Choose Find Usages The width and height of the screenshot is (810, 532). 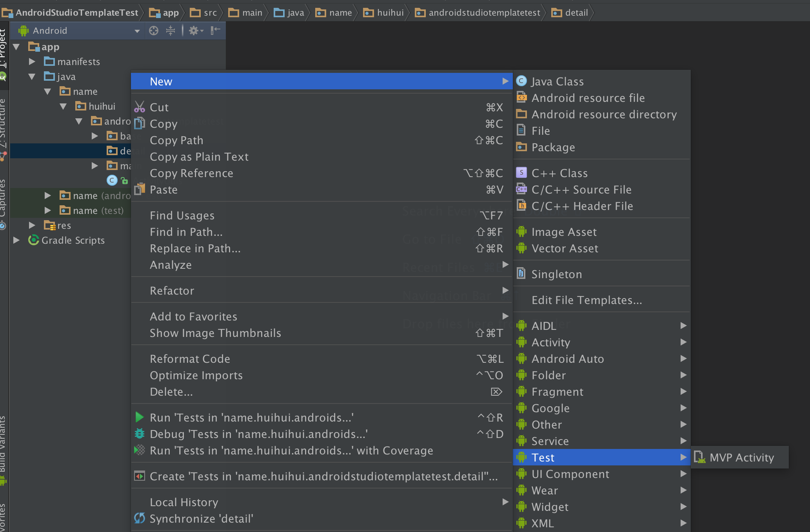click(x=321, y=215)
